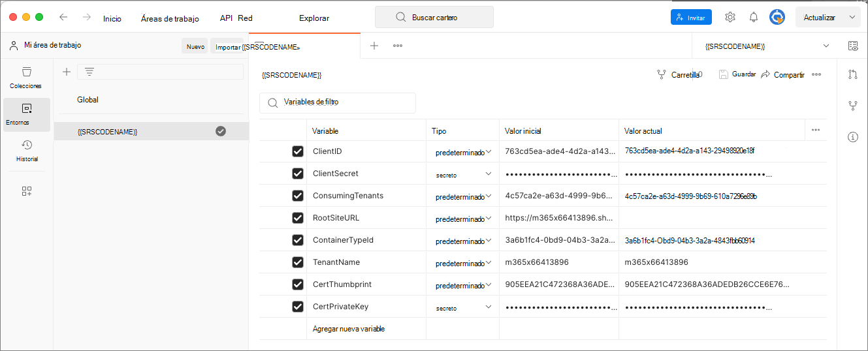Click the RootSiteURL initial value cell
The image size is (868, 351).
click(559, 218)
